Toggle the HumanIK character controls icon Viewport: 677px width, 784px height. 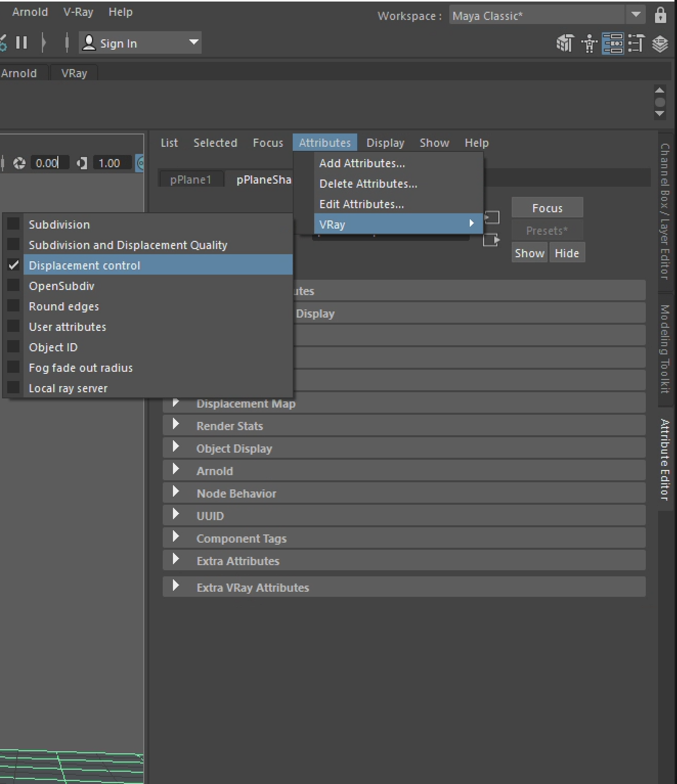[589, 43]
